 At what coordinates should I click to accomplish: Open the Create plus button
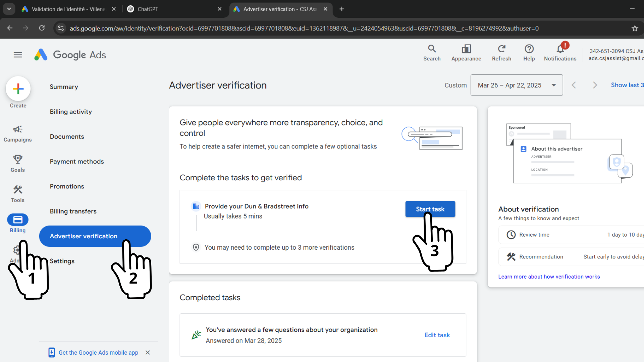pyautogui.click(x=18, y=89)
